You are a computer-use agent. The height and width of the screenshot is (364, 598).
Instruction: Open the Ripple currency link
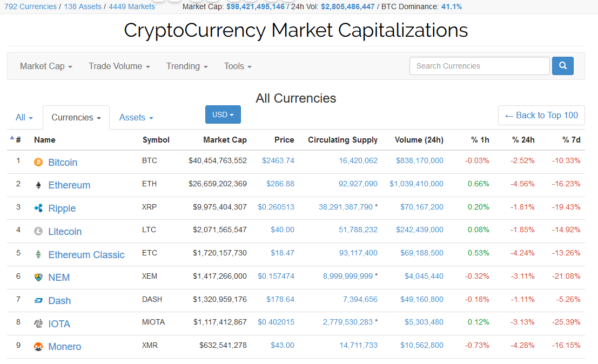62,208
